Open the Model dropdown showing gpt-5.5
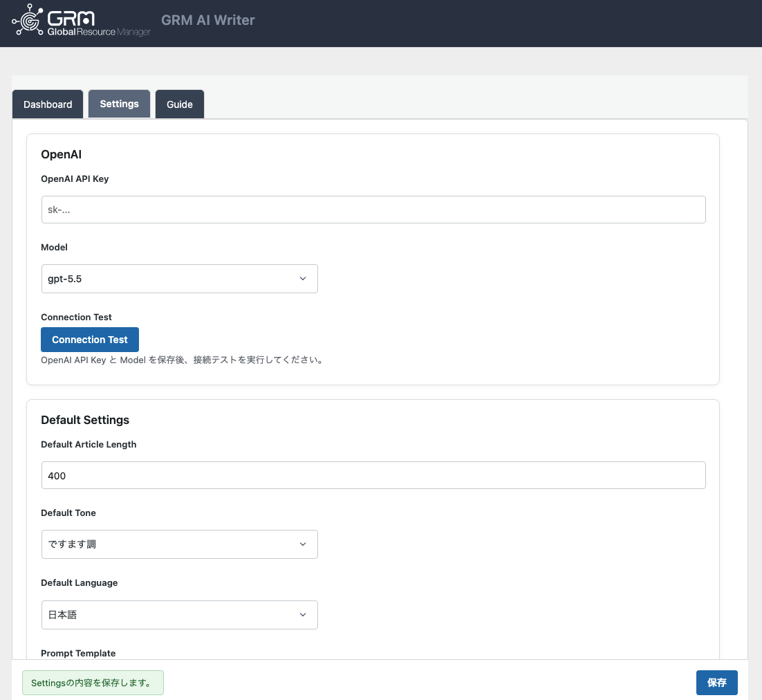Screen dimensions: 762x700 (179, 279)
